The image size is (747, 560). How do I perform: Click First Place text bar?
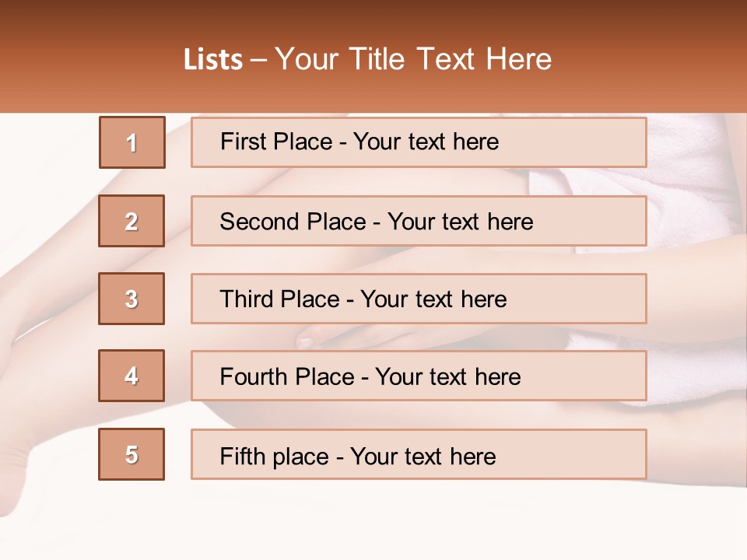click(419, 142)
